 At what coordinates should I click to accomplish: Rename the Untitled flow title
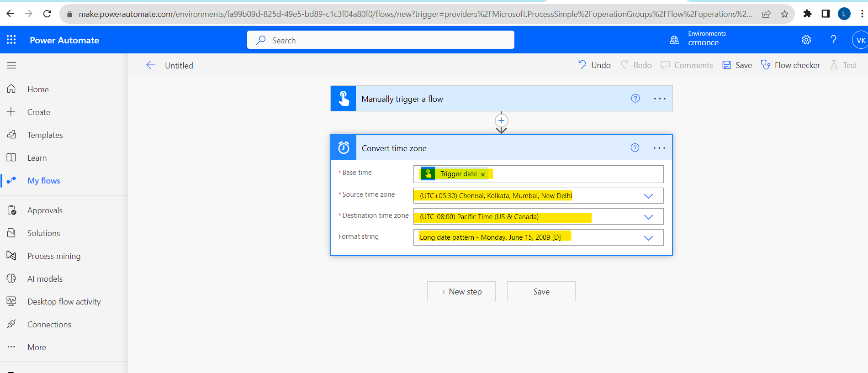click(x=179, y=65)
